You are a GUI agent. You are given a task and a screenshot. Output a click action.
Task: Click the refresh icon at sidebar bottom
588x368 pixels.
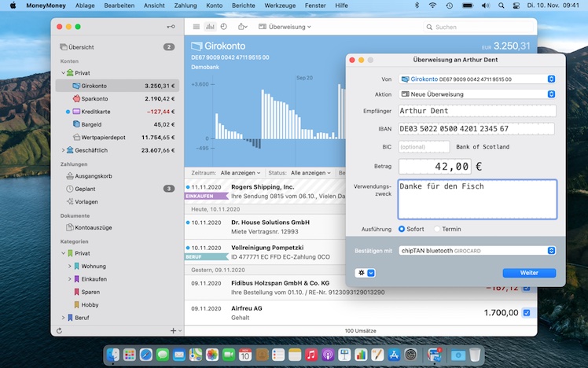59,330
